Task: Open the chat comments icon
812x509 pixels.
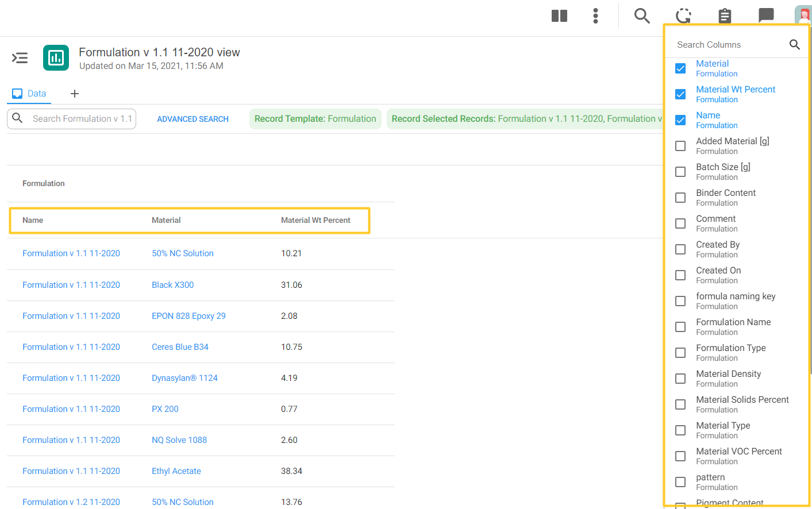Action: 766,15
